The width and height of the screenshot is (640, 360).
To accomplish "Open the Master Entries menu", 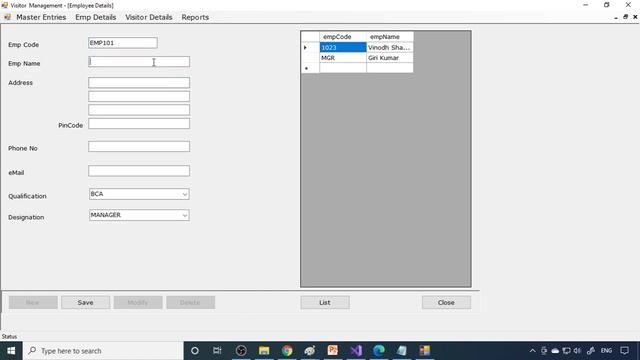I will (x=41, y=17).
